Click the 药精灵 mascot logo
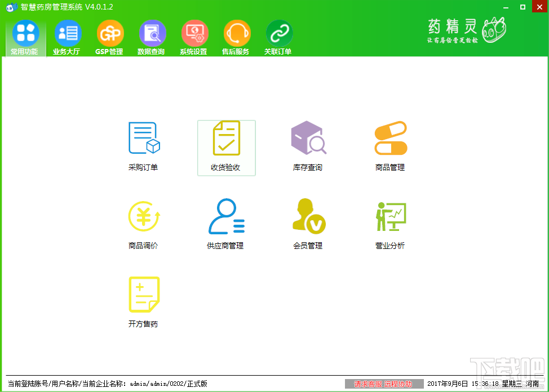 click(x=494, y=30)
